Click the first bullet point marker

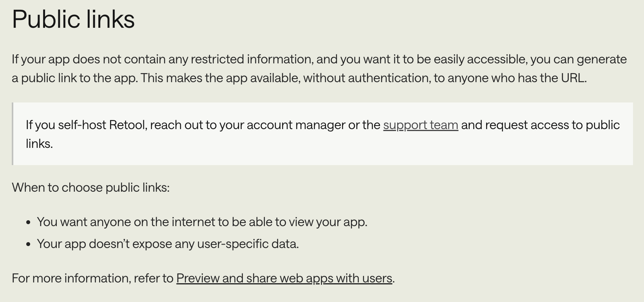pyautogui.click(x=28, y=223)
